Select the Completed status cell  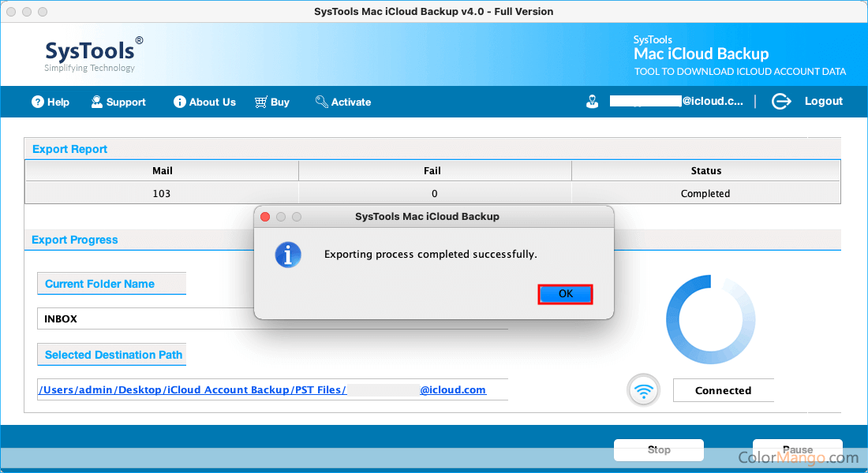pos(705,194)
